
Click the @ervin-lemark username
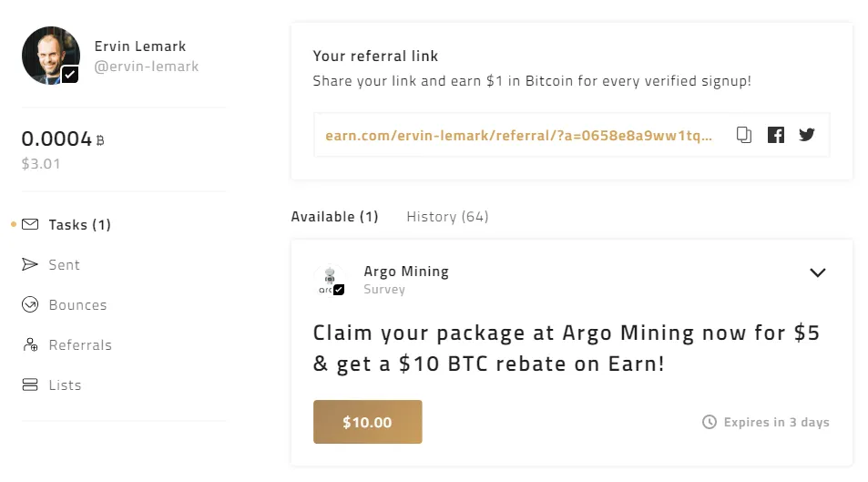pos(146,67)
